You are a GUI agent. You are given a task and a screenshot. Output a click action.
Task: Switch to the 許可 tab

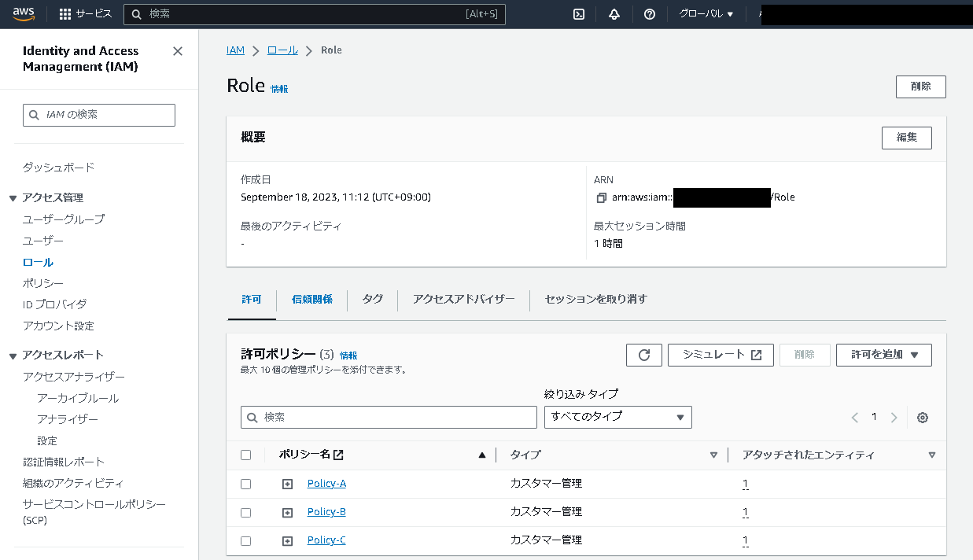click(252, 299)
